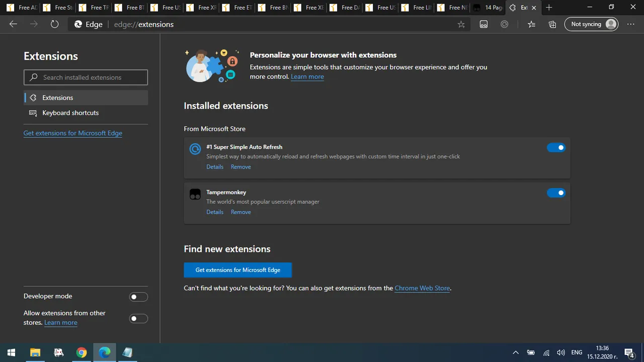Open the Chrome Web Store link
Screen dimensions: 644x362
[x=422, y=288]
